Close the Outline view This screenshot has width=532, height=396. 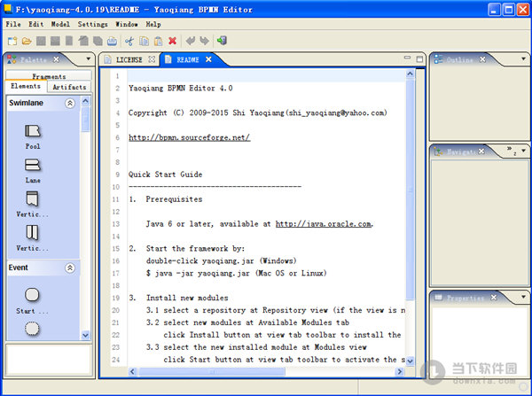pos(482,59)
